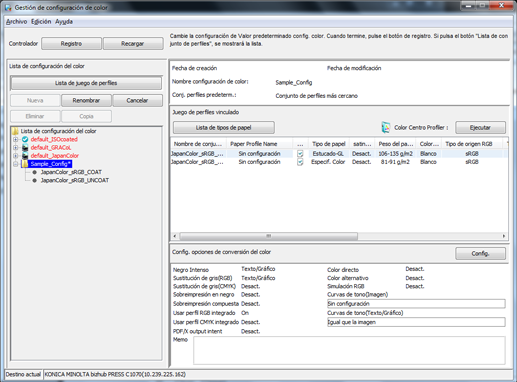Click the horizontal scrollbar thumb in profile table
The image size is (517, 382).
269,236
